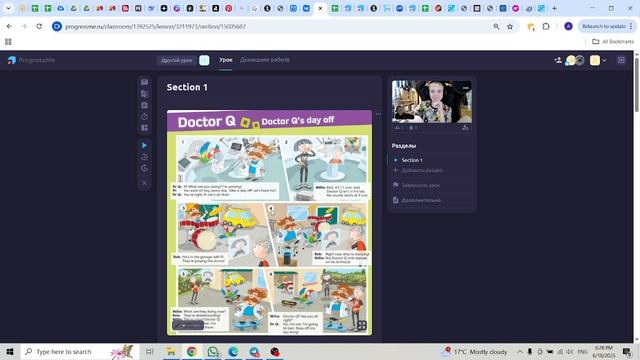
Task: Open the chat icon in left toolbar
Action: coord(144,82)
